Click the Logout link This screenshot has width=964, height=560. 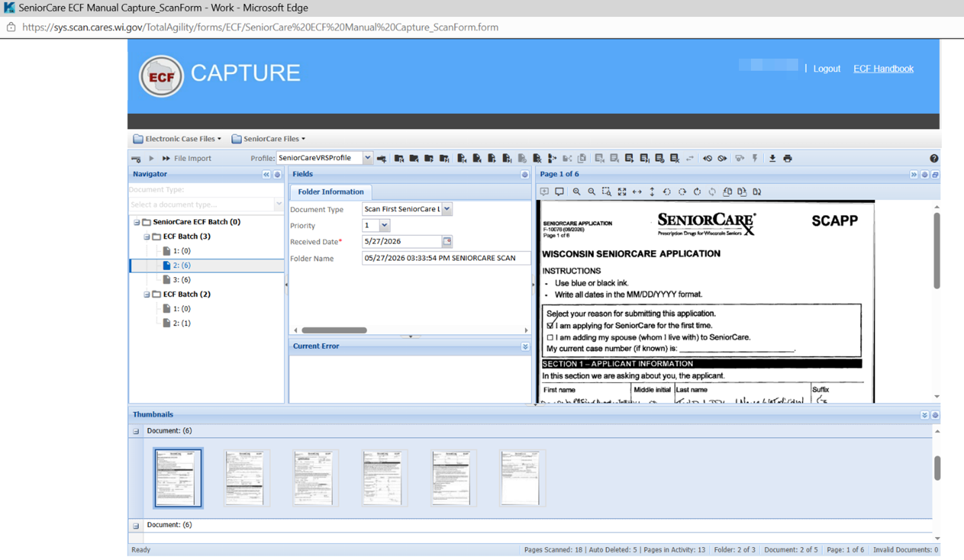(826, 69)
